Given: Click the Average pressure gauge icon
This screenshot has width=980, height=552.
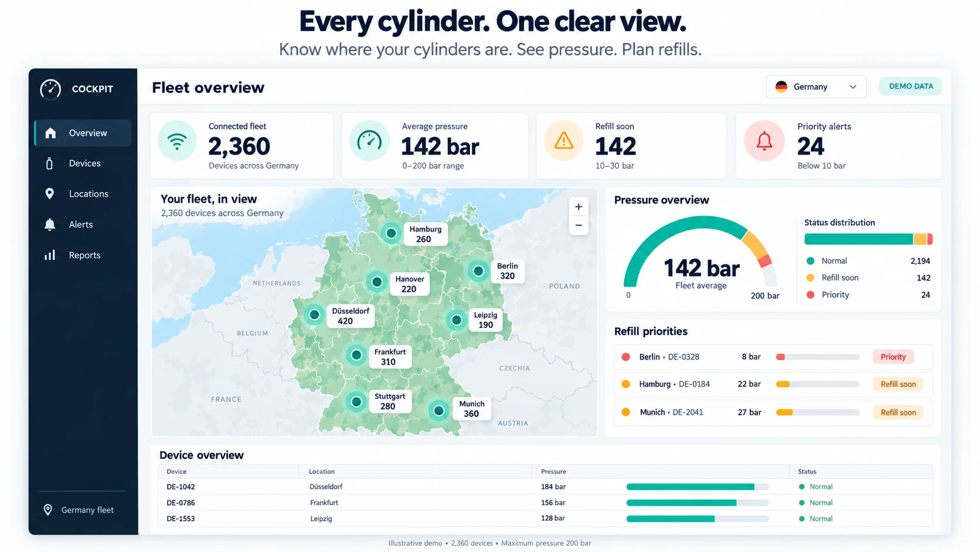Looking at the screenshot, I should [370, 141].
